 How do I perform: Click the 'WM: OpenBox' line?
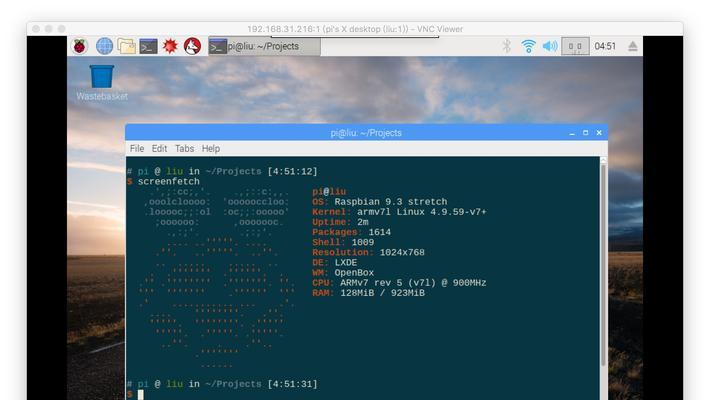[343, 273]
